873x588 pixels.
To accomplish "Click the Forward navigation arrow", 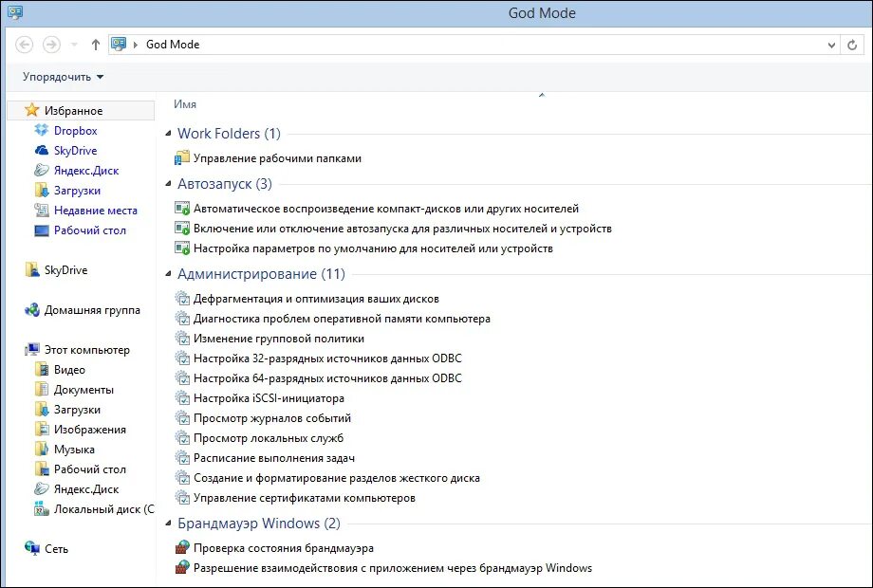I will pos(52,45).
